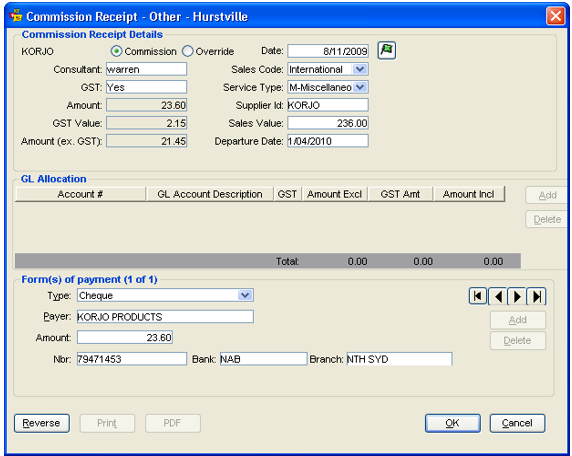
Task: Click the Branch field NTH SYD
Action: pos(399,359)
